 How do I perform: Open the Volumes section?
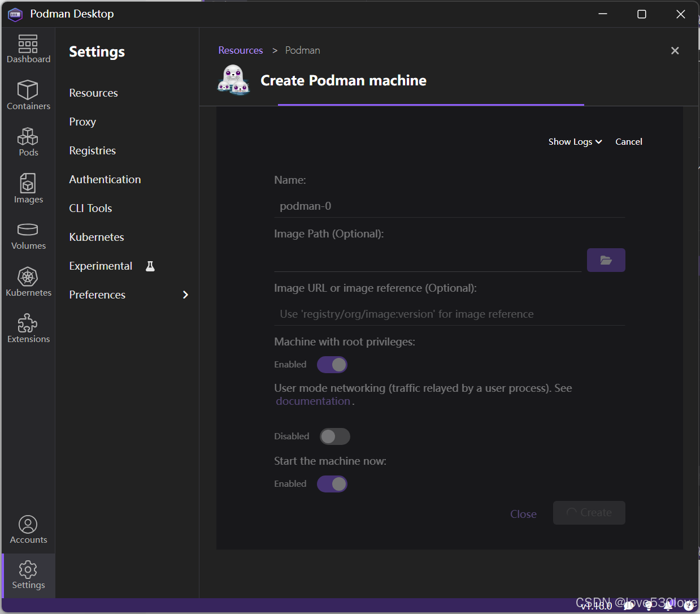28,236
